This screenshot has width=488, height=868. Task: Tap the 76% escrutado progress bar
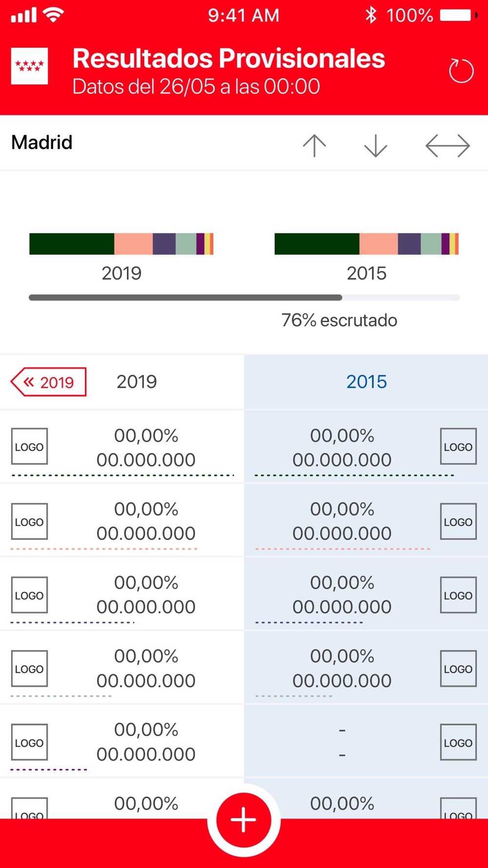coord(244,297)
